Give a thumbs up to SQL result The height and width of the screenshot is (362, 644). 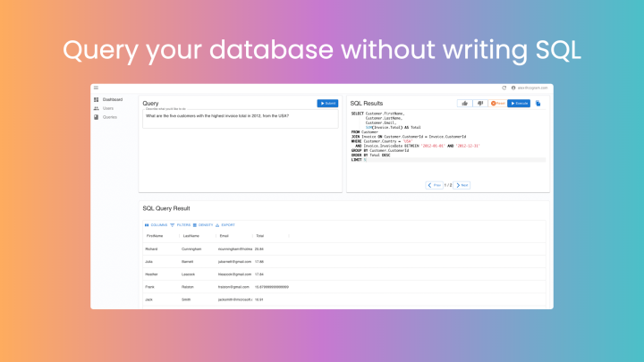pyautogui.click(x=465, y=104)
